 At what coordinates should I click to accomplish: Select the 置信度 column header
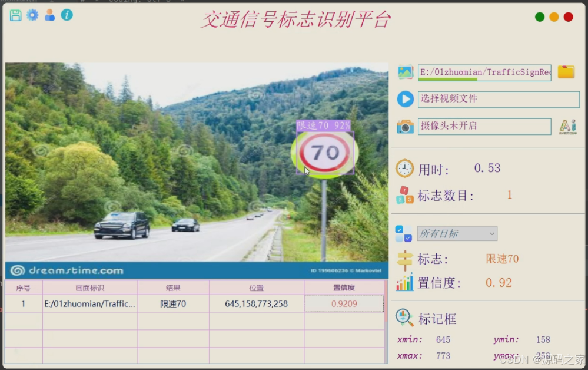point(343,288)
